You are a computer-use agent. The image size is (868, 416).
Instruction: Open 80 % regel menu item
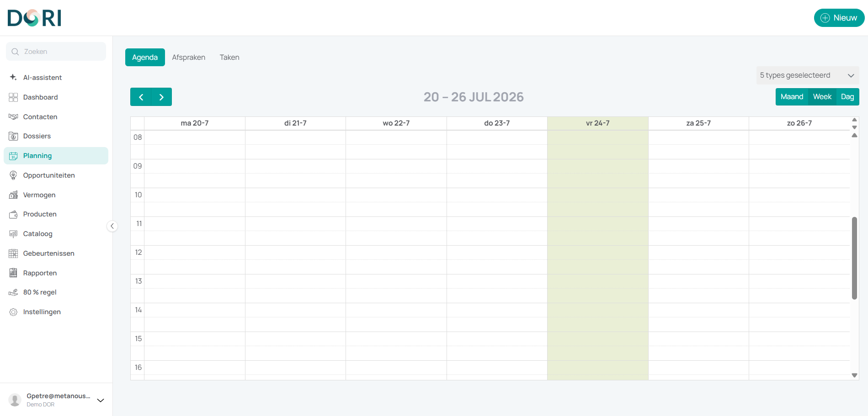click(x=56, y=292)
